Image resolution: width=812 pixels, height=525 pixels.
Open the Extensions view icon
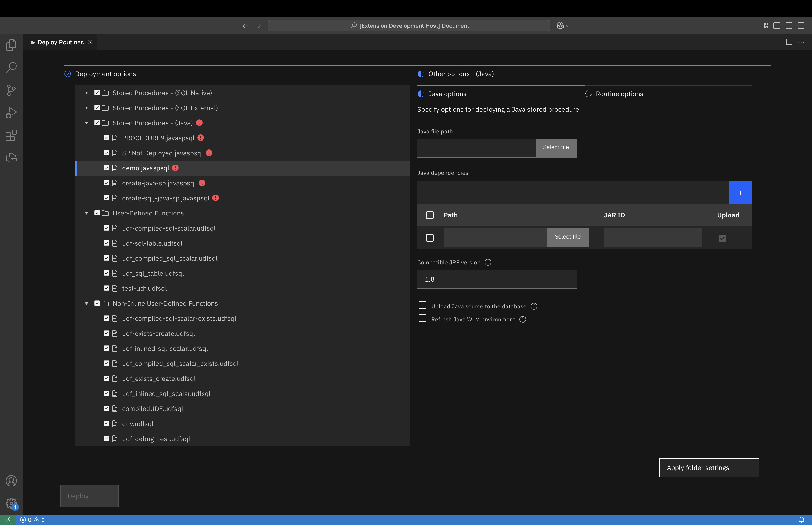pos(11,135)
